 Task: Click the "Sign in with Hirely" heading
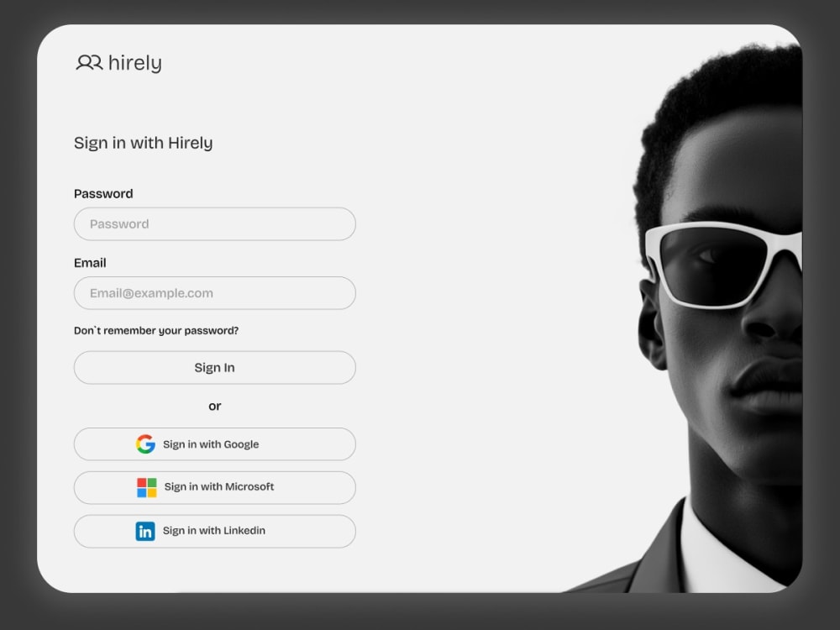(x=143, y=143)
